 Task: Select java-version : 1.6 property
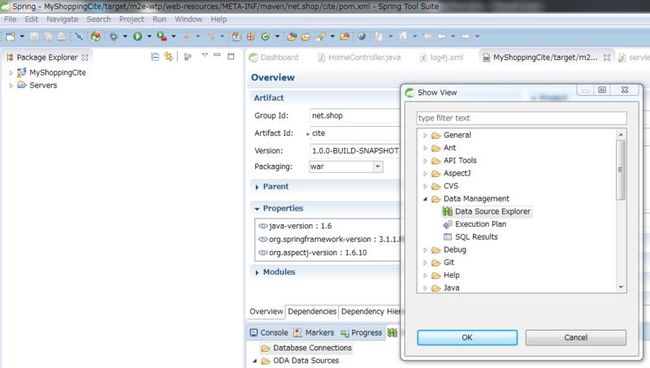click(300, 226)
